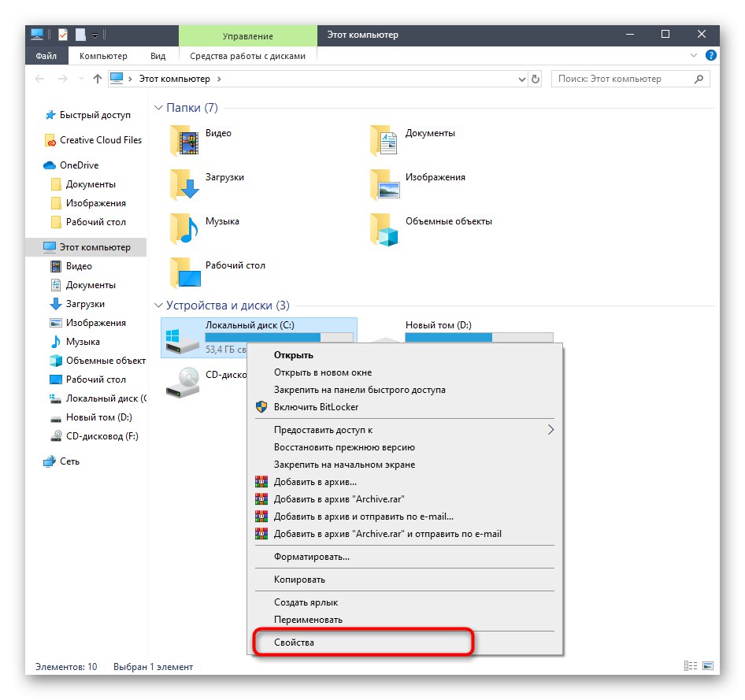Switch to the Вид ribbon tab

[158, 56]
